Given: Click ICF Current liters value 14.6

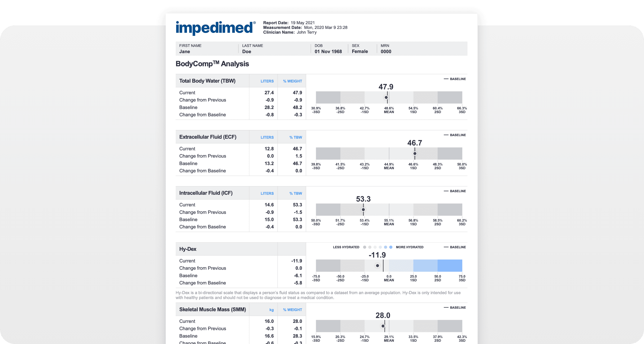Looking at the screenshot, I should click(269, 205).
